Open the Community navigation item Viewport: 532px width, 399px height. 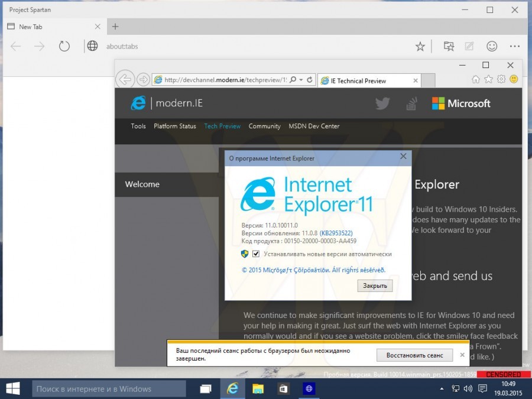tap(265, 126)
